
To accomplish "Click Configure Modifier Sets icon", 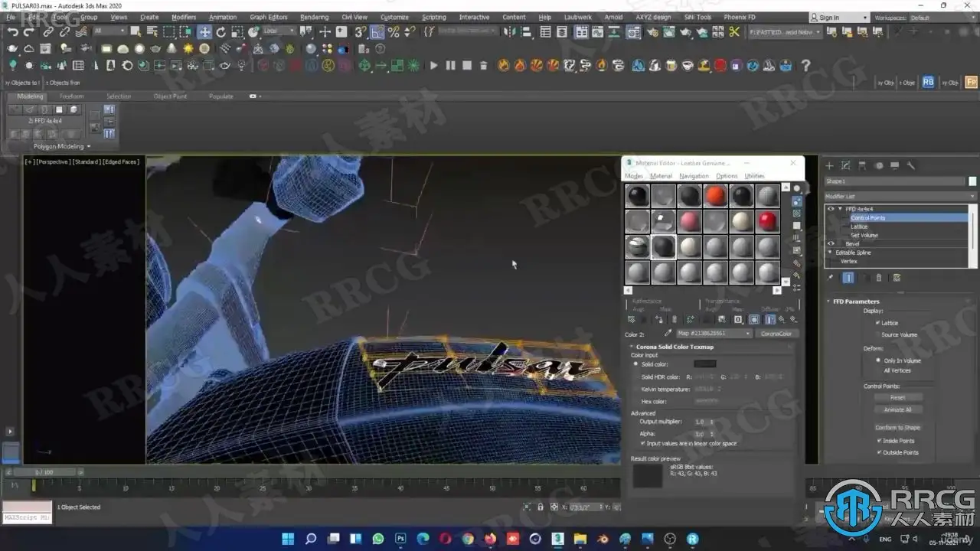I will (x=897, y=278).
